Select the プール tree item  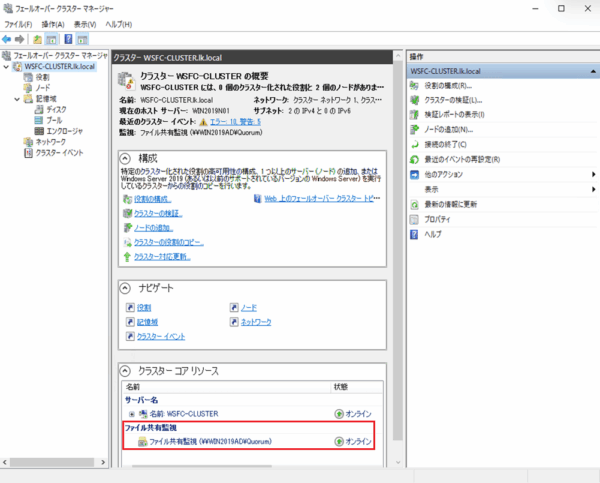(54, 120)
